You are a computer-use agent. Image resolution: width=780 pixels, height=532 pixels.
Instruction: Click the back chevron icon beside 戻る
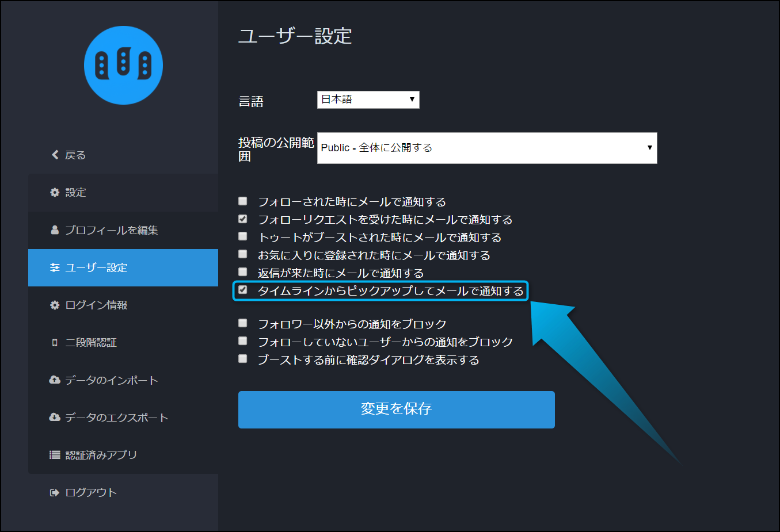[55, 155]
